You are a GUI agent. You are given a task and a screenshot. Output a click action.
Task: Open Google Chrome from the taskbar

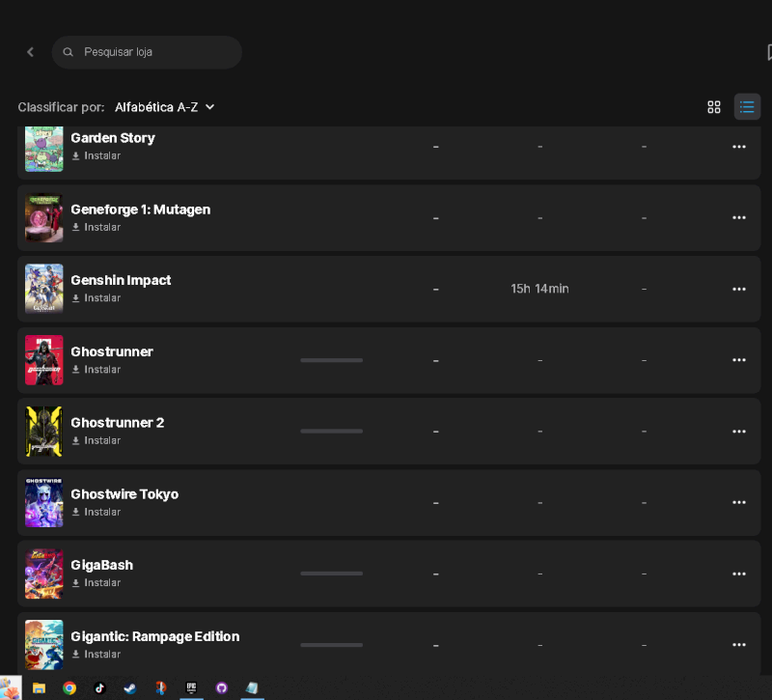pos(69,687)
